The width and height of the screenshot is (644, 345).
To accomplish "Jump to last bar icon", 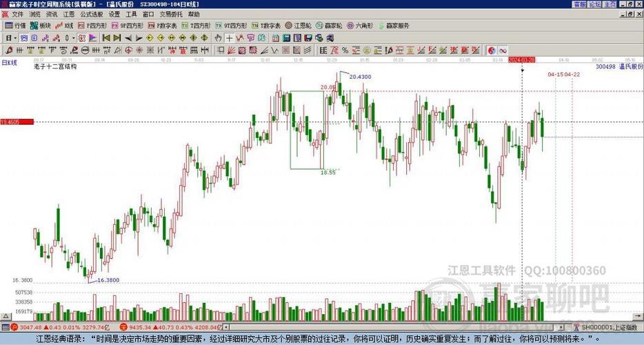I will pyautogui.click(x=117, y=38).
